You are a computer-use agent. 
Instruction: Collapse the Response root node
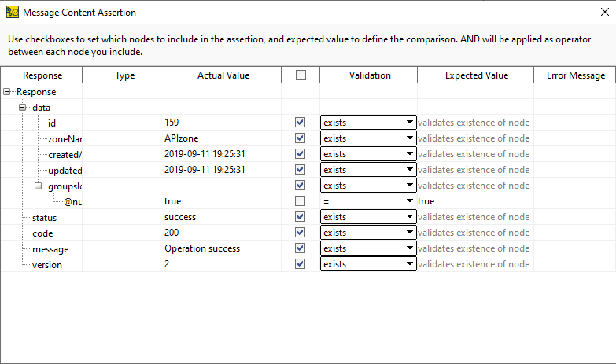click(x=8, y=92)
